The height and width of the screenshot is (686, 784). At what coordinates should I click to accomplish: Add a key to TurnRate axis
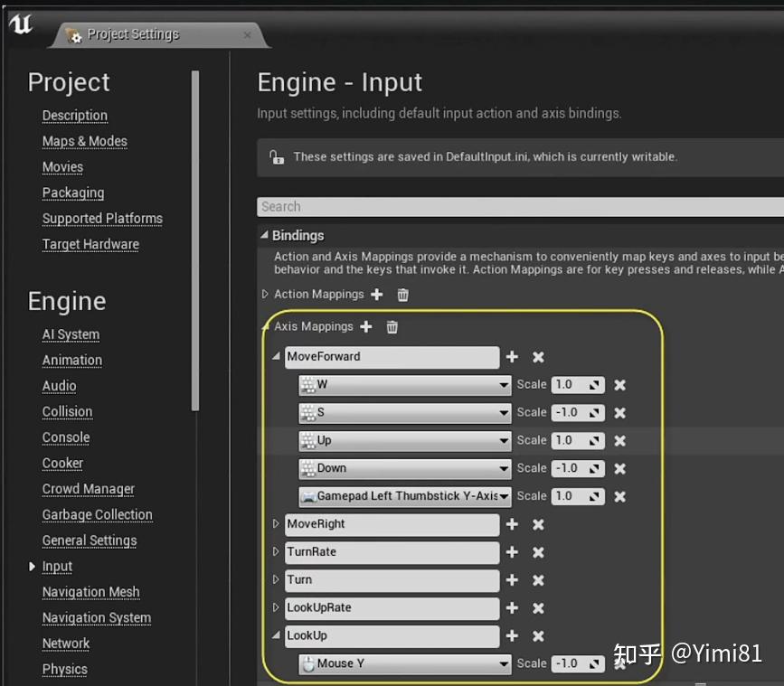tap(512, 552)
